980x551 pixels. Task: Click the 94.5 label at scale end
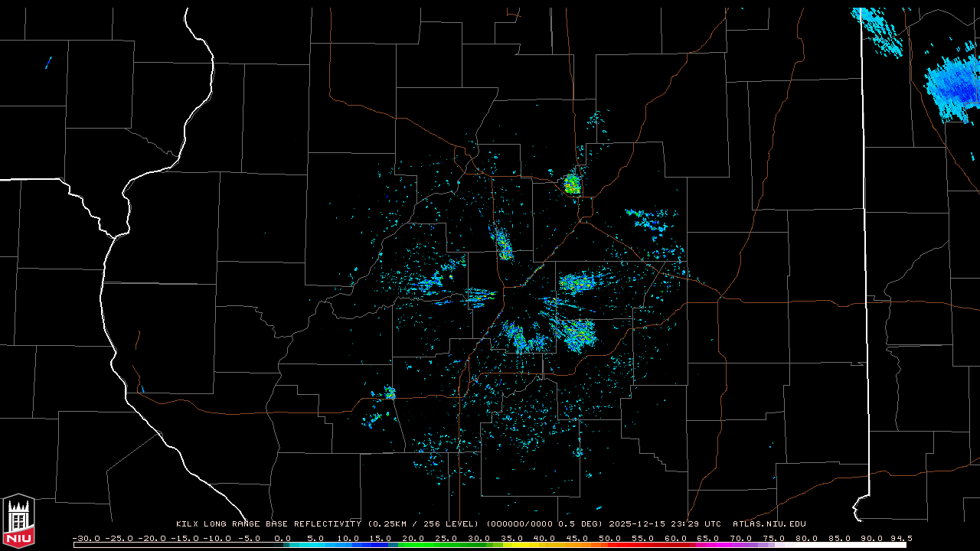[x=900, y=538]
